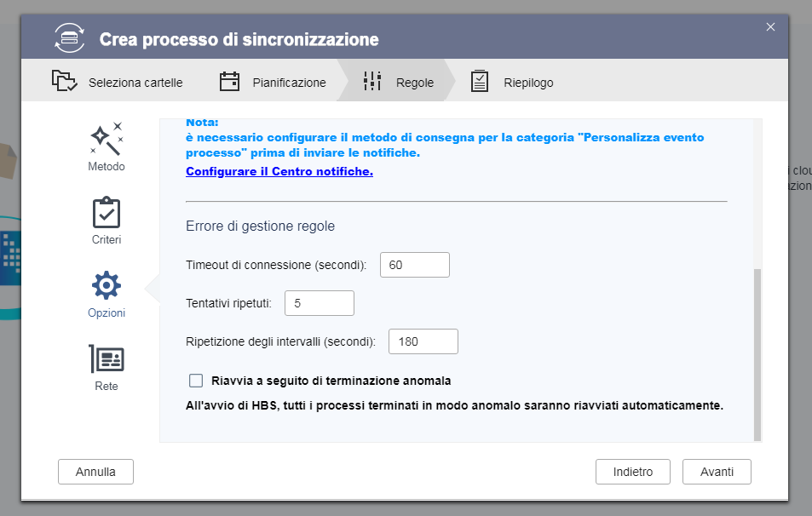The image size is (812, 516).
Task: Enable Riavvia a seguito di terminazione anomala
Action: [x=197, y=381]
